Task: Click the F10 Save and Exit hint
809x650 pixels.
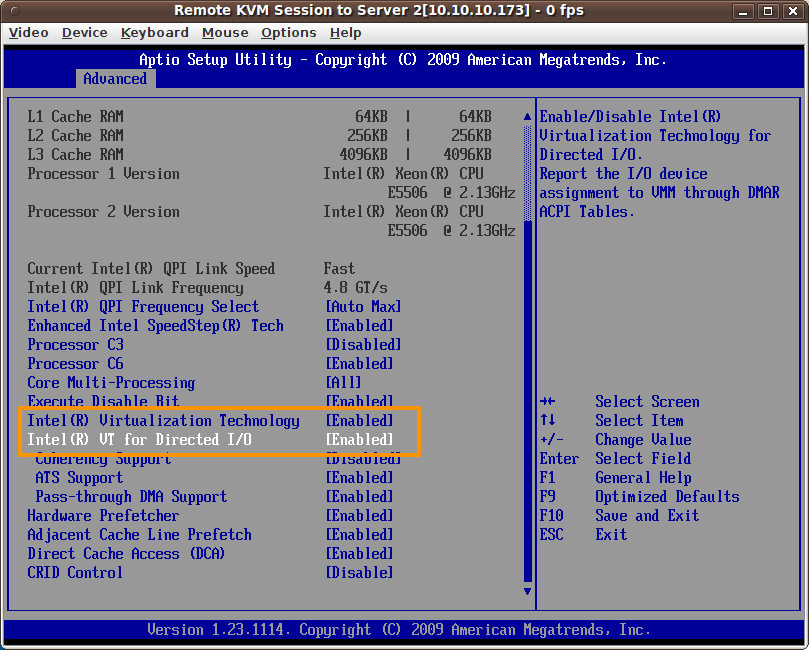Action: (x=619, y=516)
